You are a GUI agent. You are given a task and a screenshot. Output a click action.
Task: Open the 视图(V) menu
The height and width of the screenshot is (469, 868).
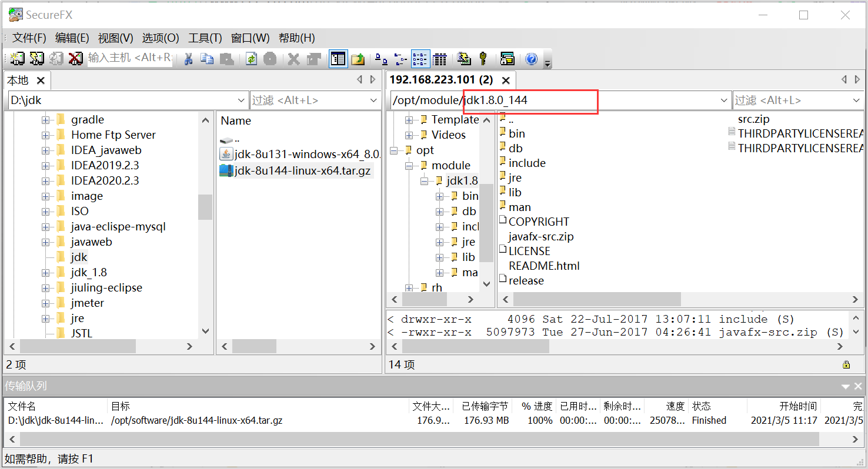click(x=116, y=38)
